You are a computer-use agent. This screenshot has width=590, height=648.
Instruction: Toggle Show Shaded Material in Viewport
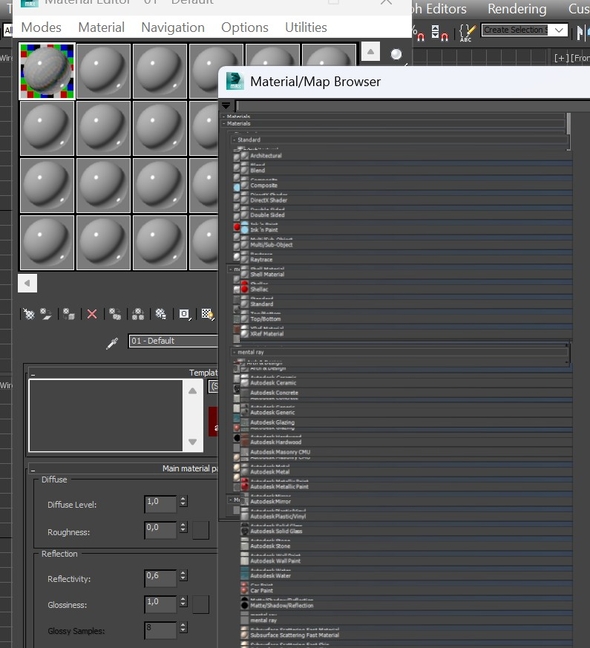pyautogui.click(x=207, y=314)
